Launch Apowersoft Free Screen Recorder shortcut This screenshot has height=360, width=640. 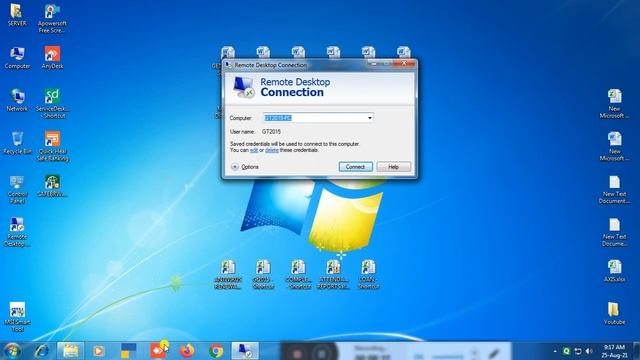pyautogui.click(x=52, y=18)
